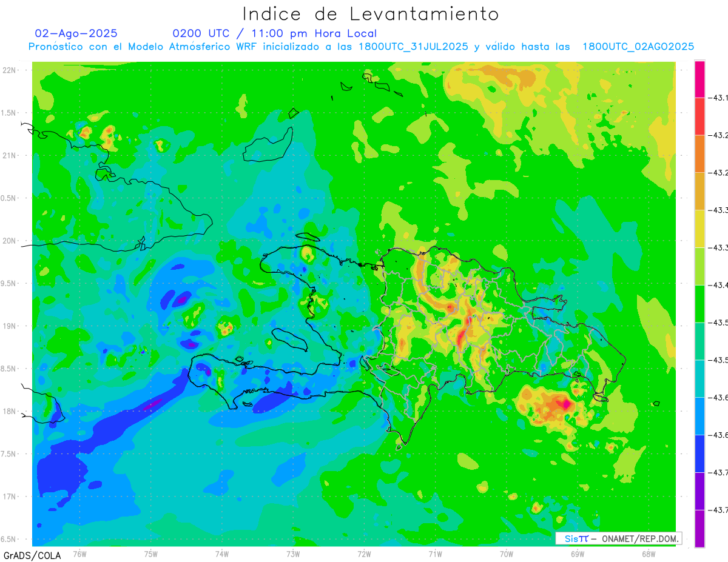The height and width of the screenshot is (562, 728).
Task: Click the "20N" latitude label
Action: [10, 241]
